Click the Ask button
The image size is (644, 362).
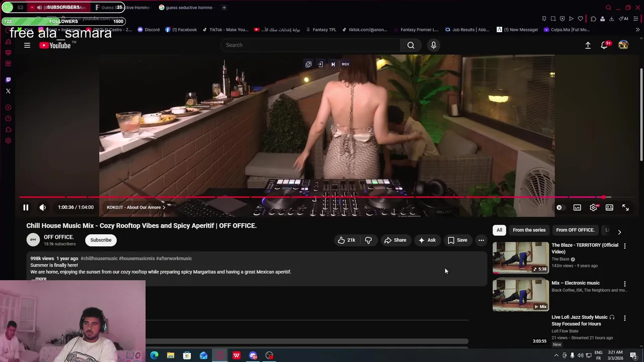[427, 240]
